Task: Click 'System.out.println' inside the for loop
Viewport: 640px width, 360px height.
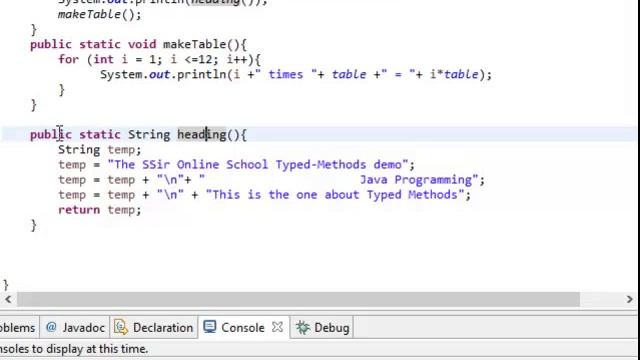Action: click(163, 74)
